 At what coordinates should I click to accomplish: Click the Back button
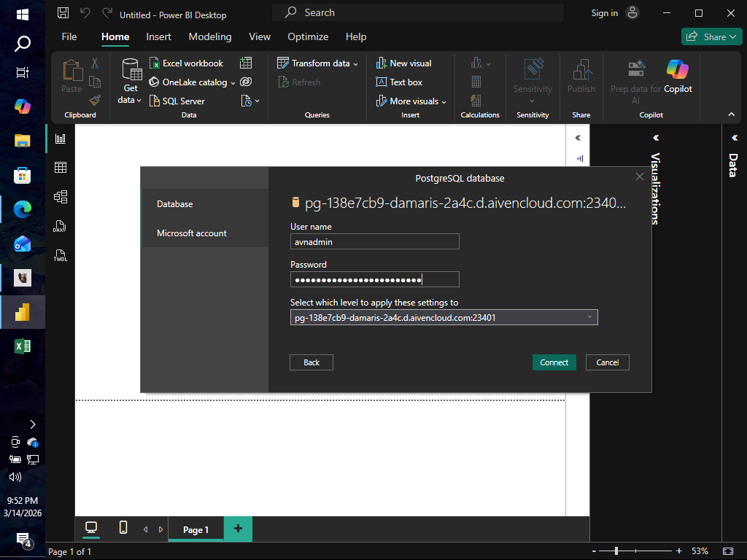click(311, 362)
